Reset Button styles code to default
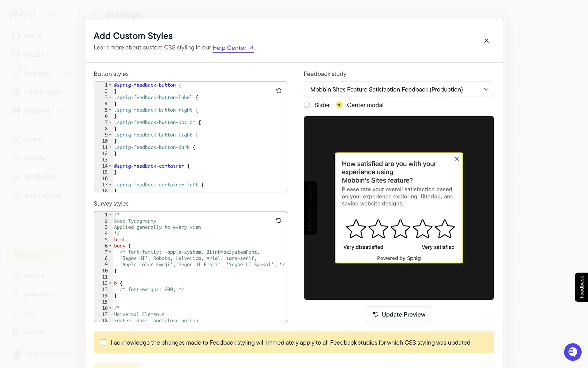The image size is (588, 368). click(x=278, y=91)
